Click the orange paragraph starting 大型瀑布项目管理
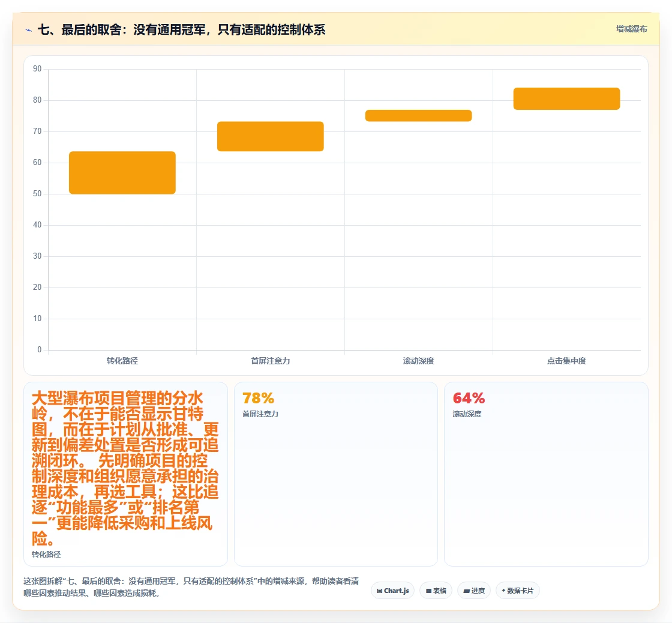The width and height of the screenshot is (672, 623). click(125, 468)
